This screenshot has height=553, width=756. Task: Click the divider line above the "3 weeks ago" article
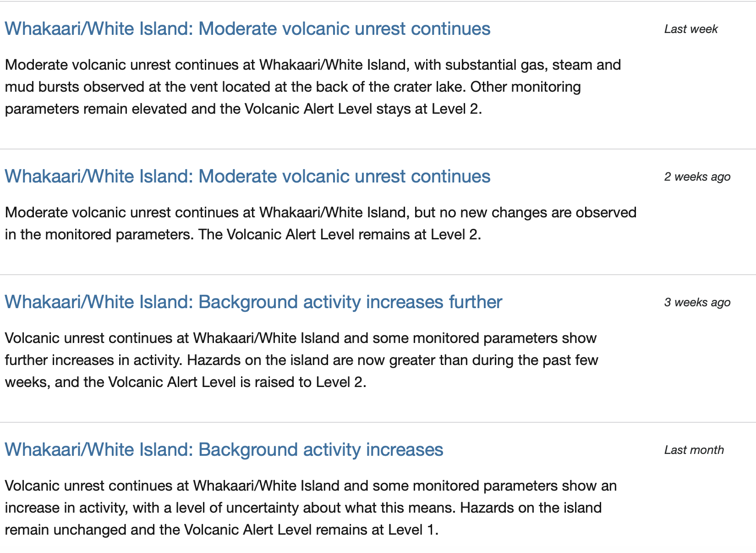pos(378,275)
